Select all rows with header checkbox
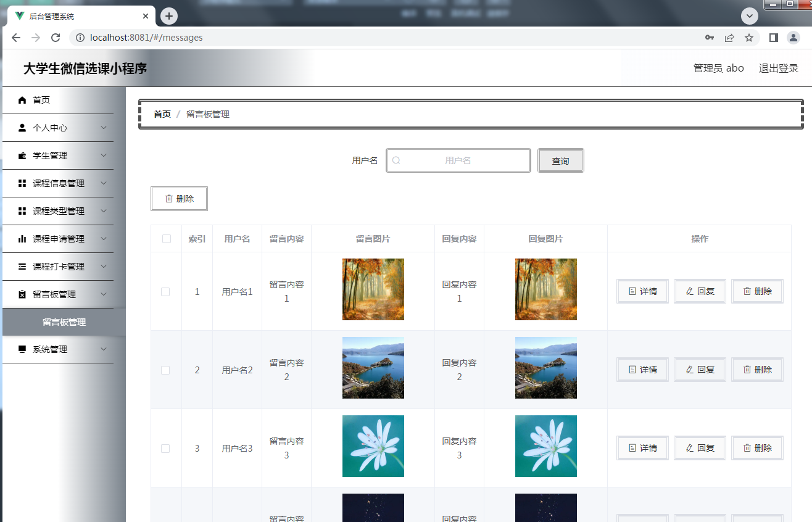 click(166, 239)
